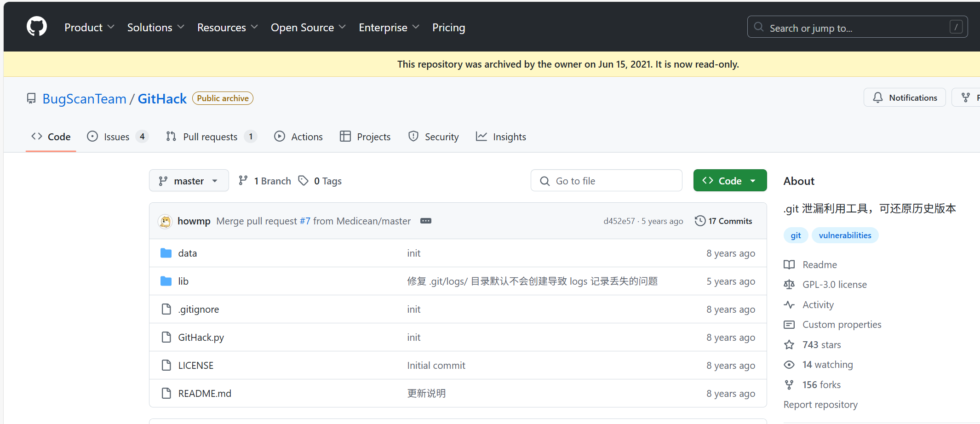Click the commits history clock icon
The image size is (980, 424).
(700, 221)
